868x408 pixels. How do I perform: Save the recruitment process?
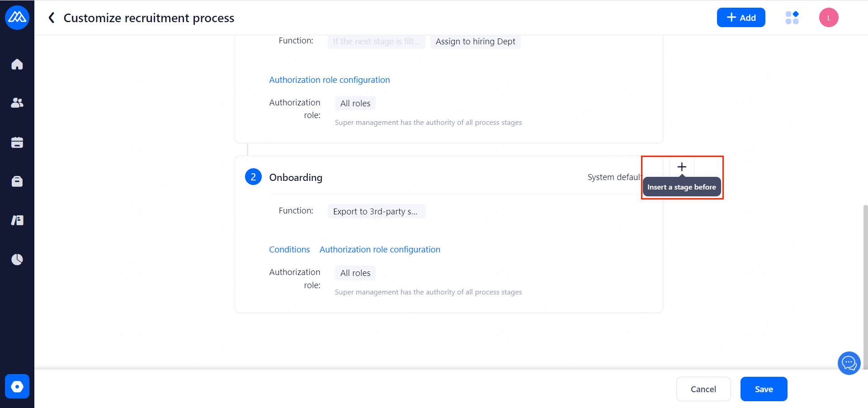point(764,389)
